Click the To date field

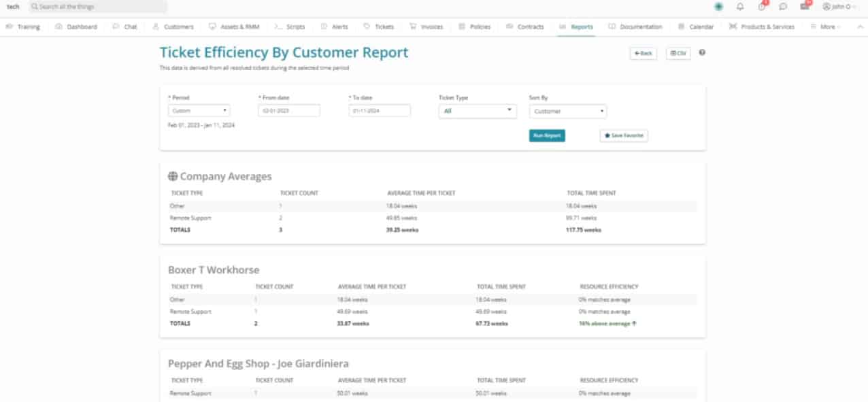380,110
